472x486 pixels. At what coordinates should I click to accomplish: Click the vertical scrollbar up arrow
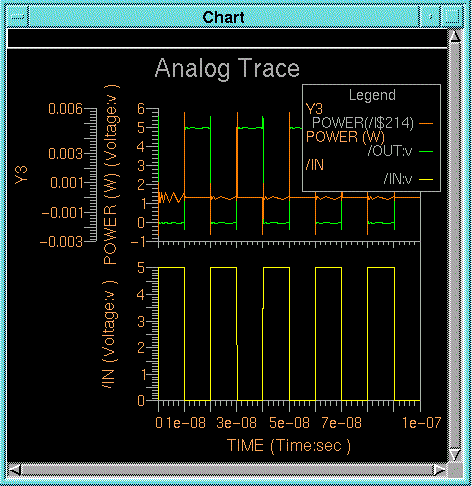(455, 36)
